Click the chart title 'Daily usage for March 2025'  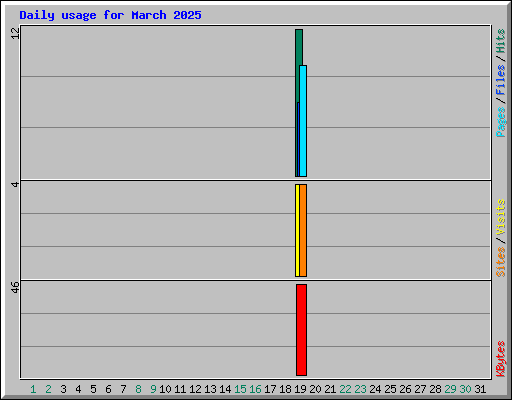click(110, 15)
